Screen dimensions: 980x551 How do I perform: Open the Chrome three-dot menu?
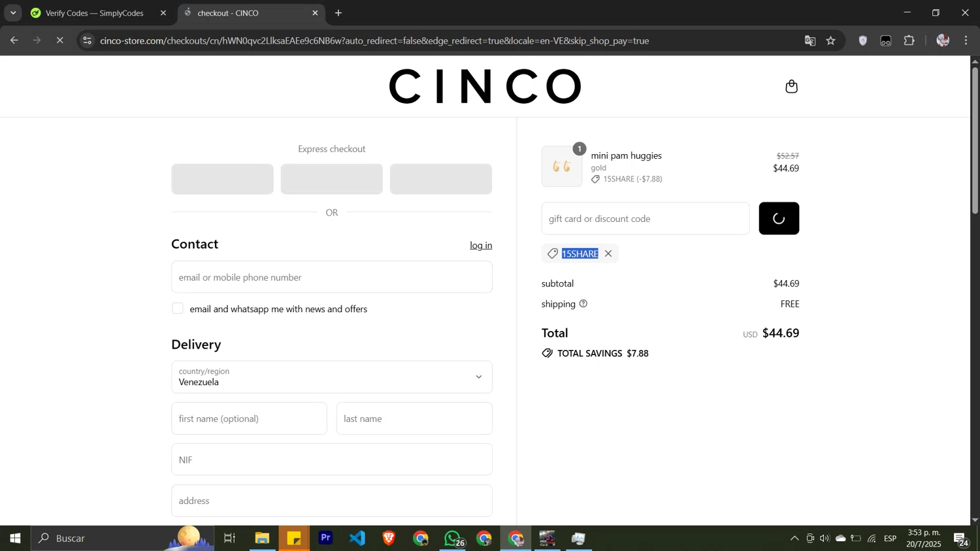[x=966, y=40]
